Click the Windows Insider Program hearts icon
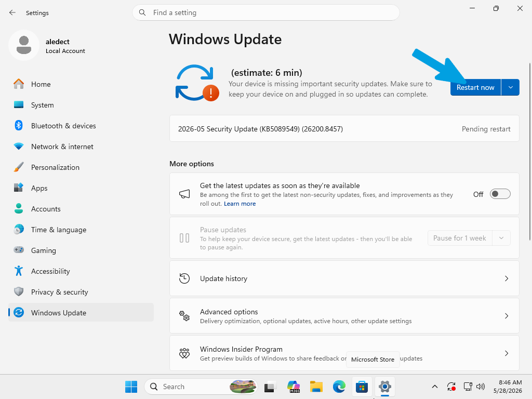Viewport: 532px width, 399px height. pyautogui.click(x=184, y=353)
